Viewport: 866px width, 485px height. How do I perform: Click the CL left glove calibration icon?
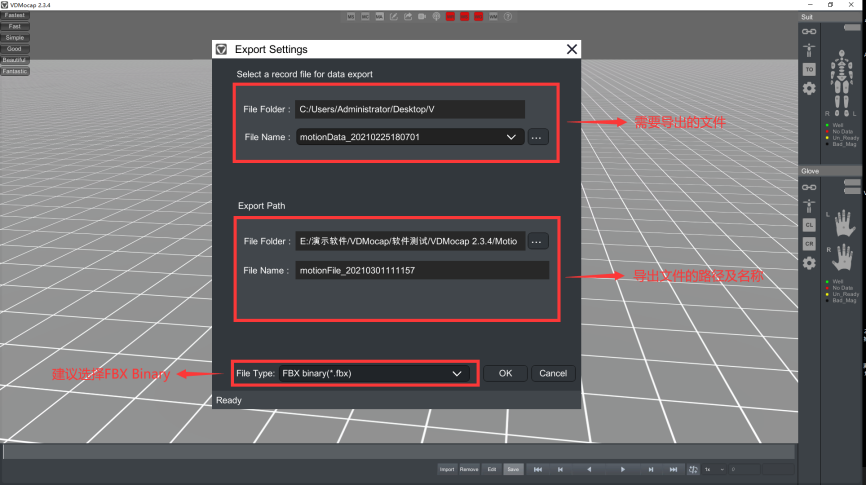[809, 225]
